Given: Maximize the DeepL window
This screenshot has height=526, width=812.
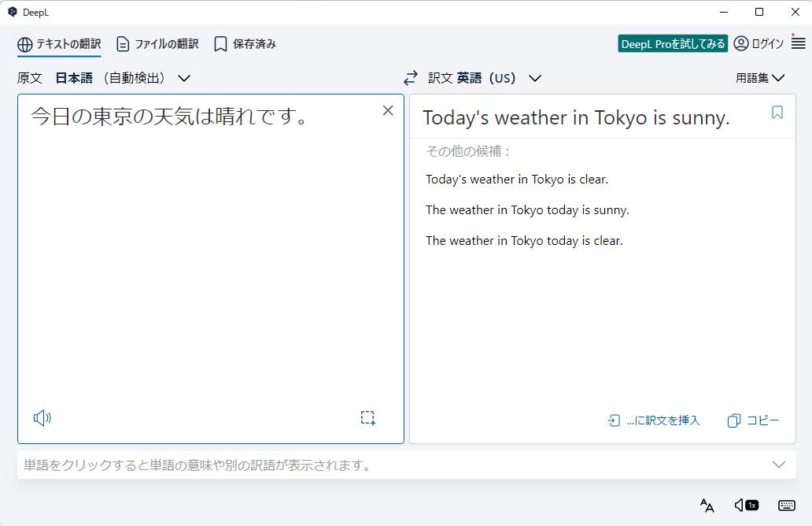Looking at the screenshot, I should coord(759,12).
